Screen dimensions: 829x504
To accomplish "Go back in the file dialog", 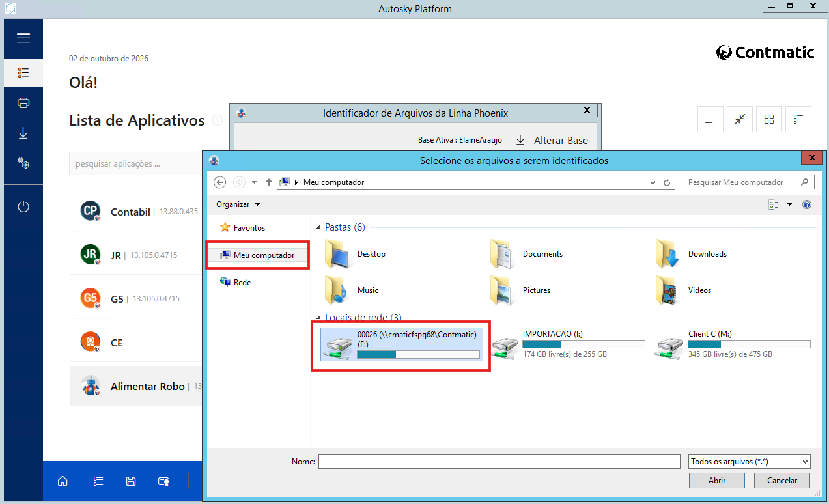I will click(x=220, y=182).
